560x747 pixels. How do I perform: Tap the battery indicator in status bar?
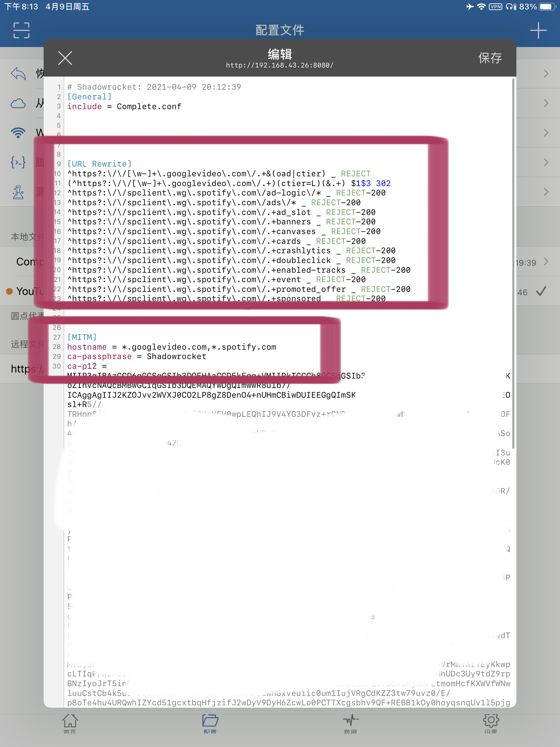(548, 7)
